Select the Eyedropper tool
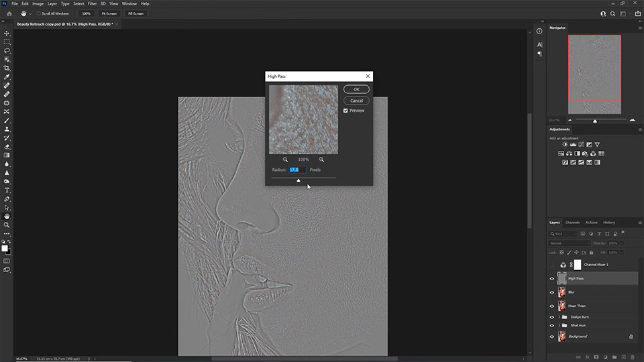Viewport: 644px width, 362px height. pos(7,77)
